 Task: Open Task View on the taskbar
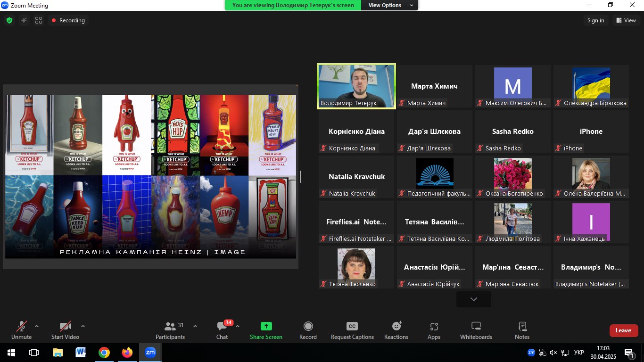coord(34,353)
